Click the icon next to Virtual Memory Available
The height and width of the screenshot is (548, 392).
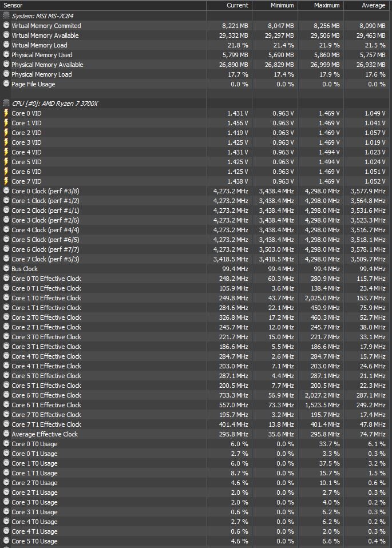click(x=6, y=35)
